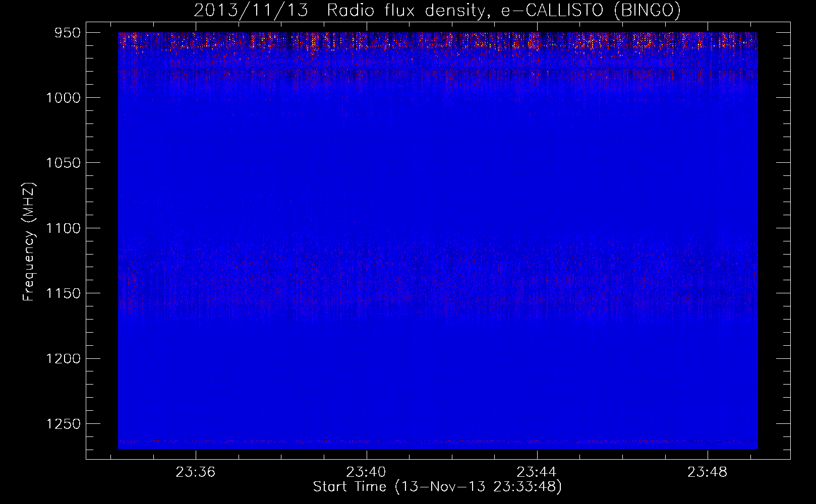Click the 'Frequency (MHZ)' axis title
Screen dimensions: 816x504
click(29, 242)
